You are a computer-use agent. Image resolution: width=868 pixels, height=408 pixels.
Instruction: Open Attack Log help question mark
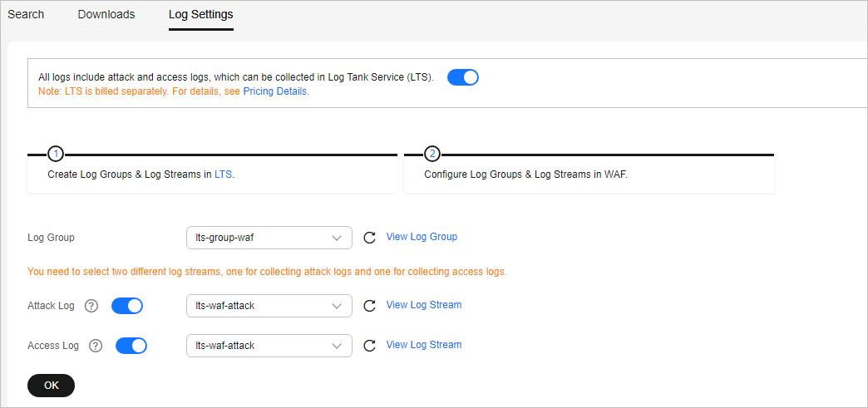click(91, 306)
